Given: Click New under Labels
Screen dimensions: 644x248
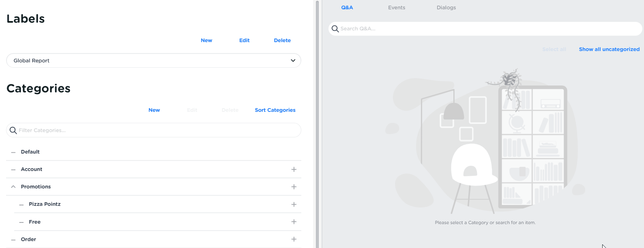Looking at the screenshot, I should point(206,41).
